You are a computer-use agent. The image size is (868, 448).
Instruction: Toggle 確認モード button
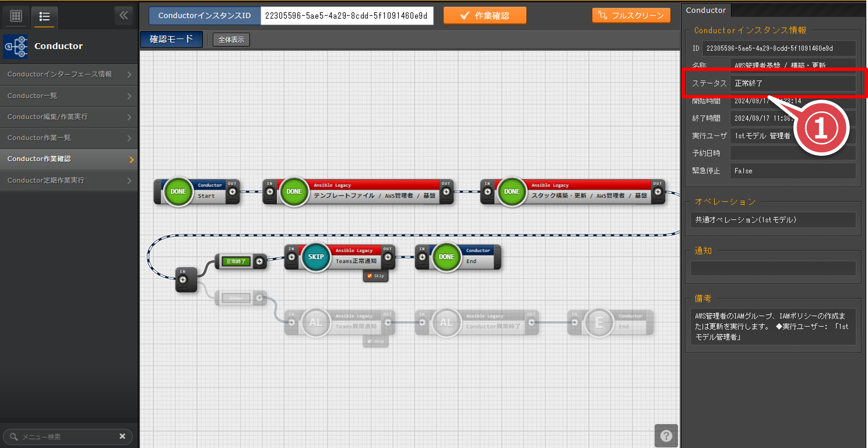[x=171, y=39]
